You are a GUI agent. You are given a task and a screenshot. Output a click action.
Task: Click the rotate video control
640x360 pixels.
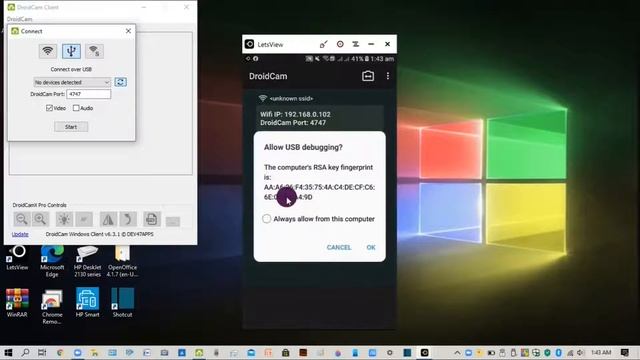point(128,220)
